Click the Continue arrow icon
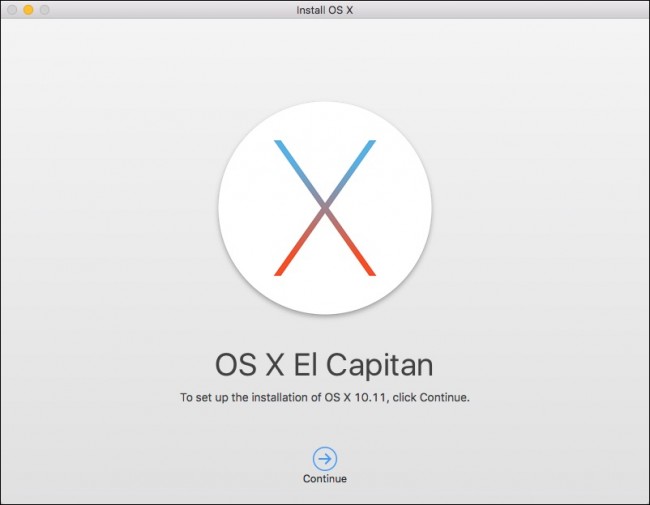The image size is (650, 505). click(x=325, y=459)
